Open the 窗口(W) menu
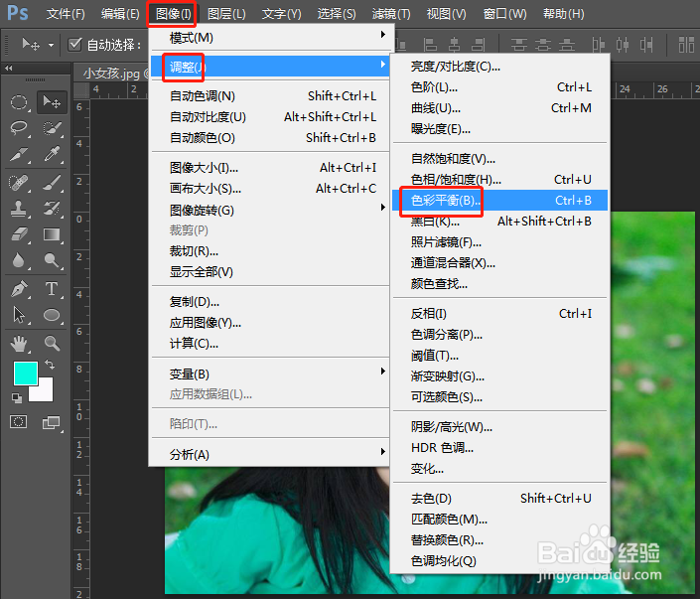This screenshot has width=700, height=599. pyautogui.click(x=505, y=14)
